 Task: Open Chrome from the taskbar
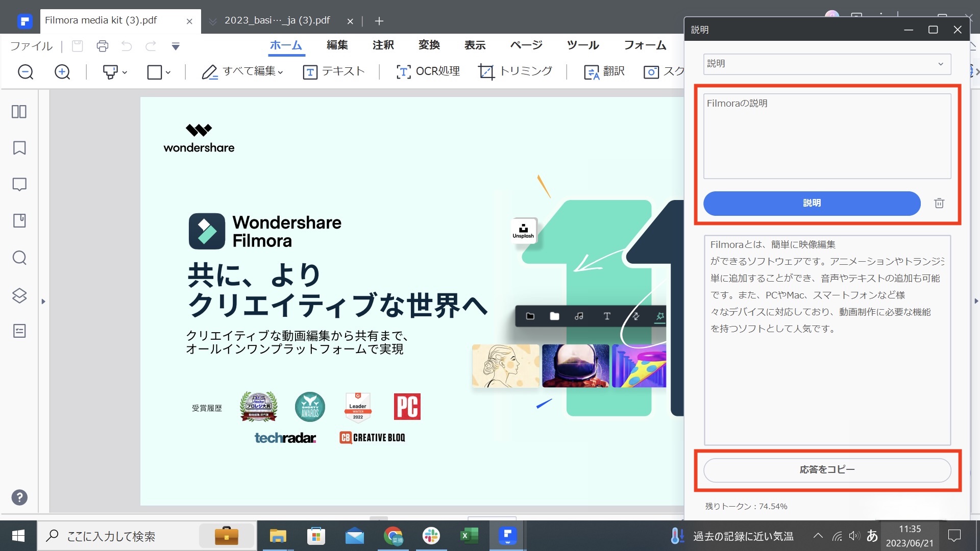click(x=393, y=536)
